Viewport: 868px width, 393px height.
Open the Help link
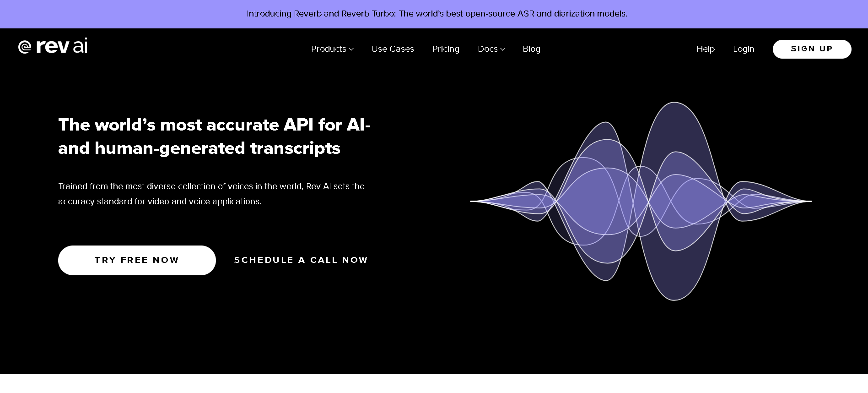coord(706,49)
